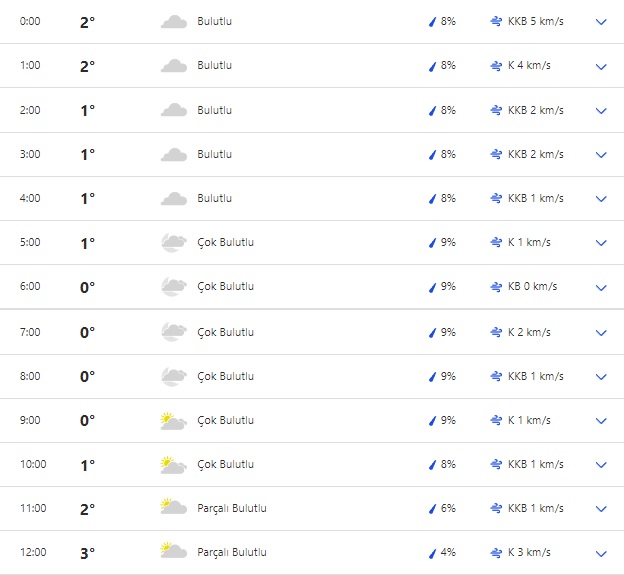624x575 pixels.
Task: Click the cloud icon in the 0:00 row
Action: [x=174, y=22]
